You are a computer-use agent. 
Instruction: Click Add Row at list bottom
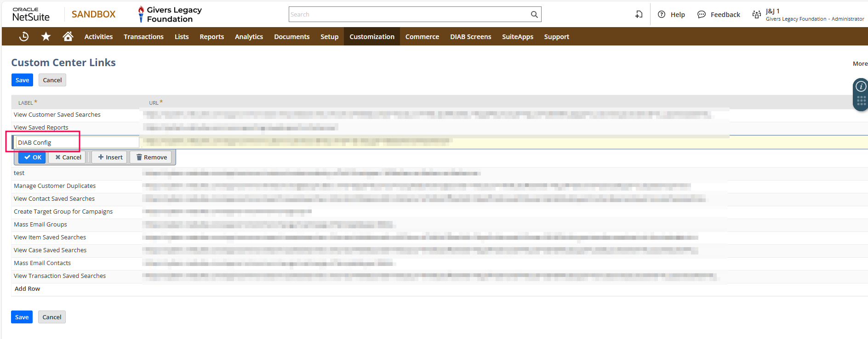[27, 289]
